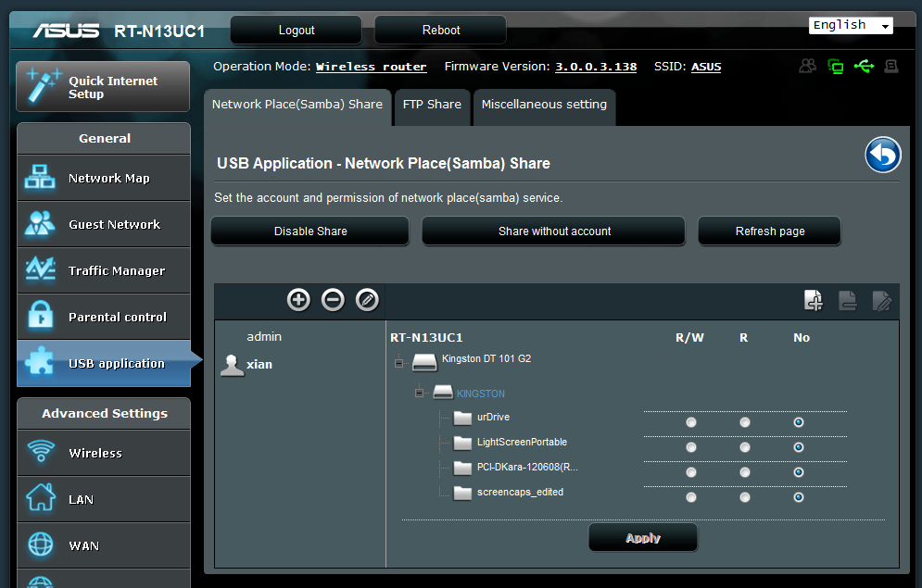Click the edit account pencil icon
The height and width of the screenshot is (588, 922).
pos(367,300)
